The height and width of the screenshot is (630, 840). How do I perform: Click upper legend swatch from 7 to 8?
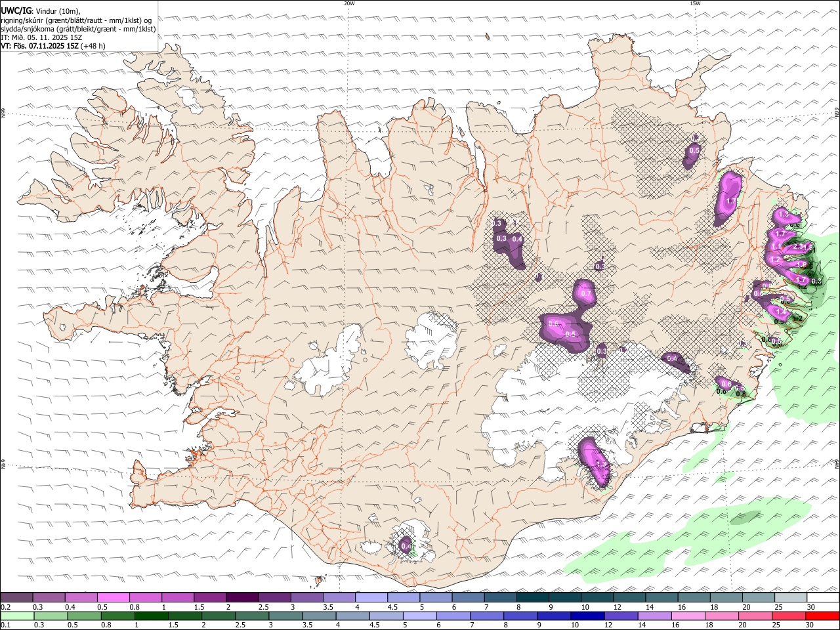(500, 598)
